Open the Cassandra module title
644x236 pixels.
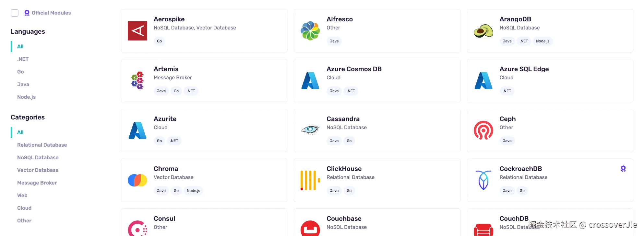coord(343,119)
